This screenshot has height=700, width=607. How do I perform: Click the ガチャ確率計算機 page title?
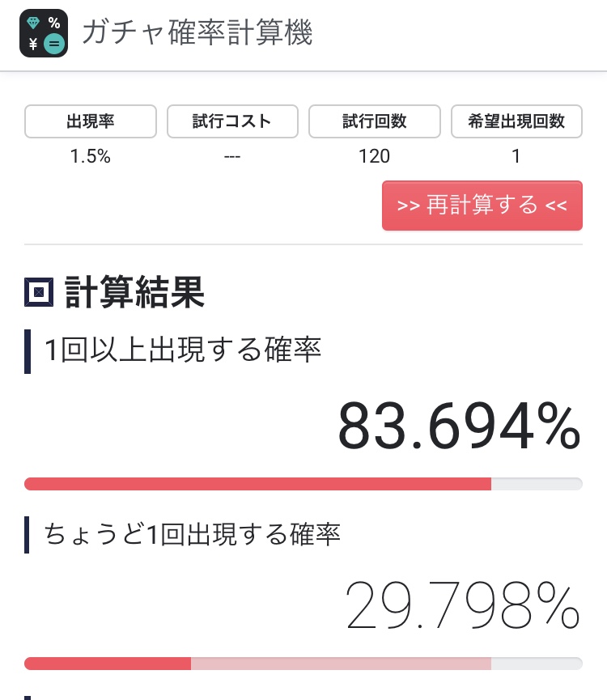[197, 34]
